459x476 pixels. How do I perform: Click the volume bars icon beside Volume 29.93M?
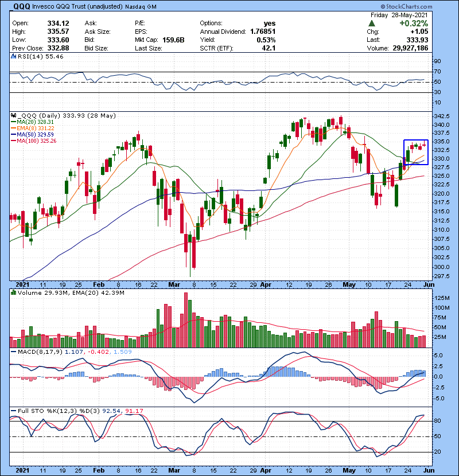(13, 292)
